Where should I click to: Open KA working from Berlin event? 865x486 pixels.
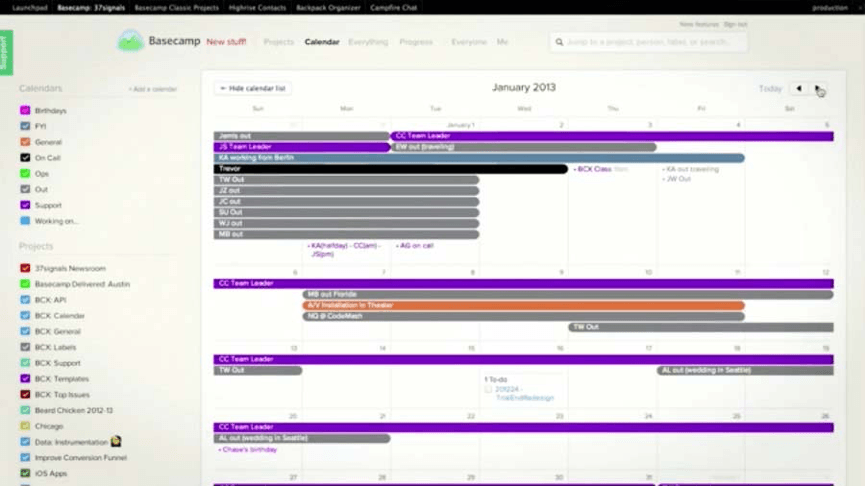479,158
